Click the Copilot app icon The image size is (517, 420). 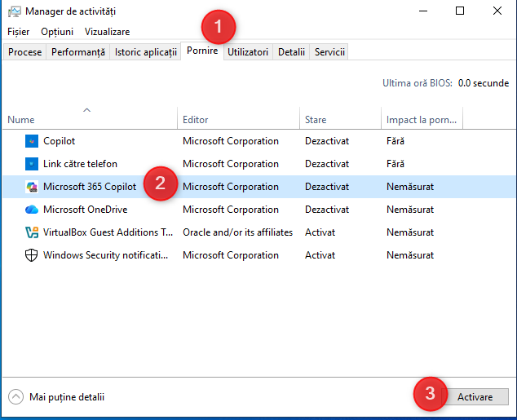click(x=32, y=141)
